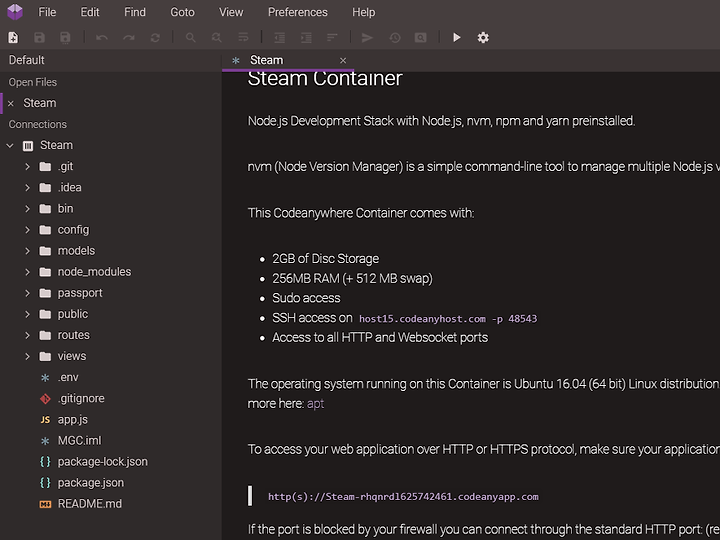Collapse the Steam connection tree

(10, 146)
